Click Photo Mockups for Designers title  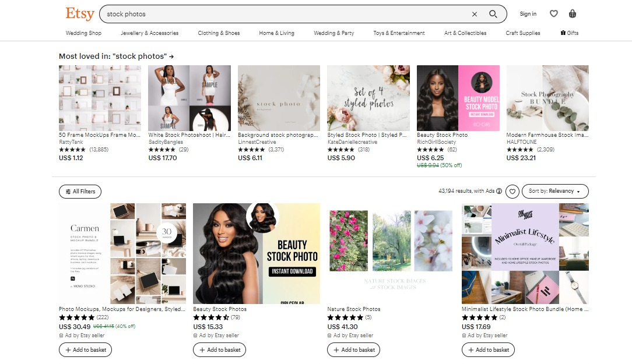pos(122,309)
